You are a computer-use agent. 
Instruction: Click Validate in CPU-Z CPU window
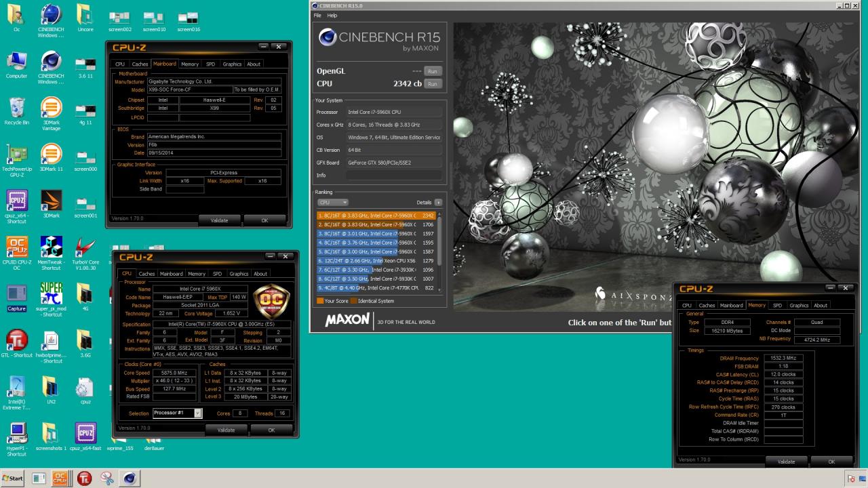tap(226, 430)
